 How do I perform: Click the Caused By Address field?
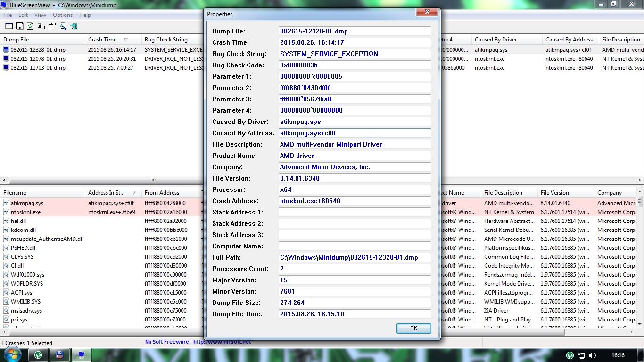(x=355, y=133)
